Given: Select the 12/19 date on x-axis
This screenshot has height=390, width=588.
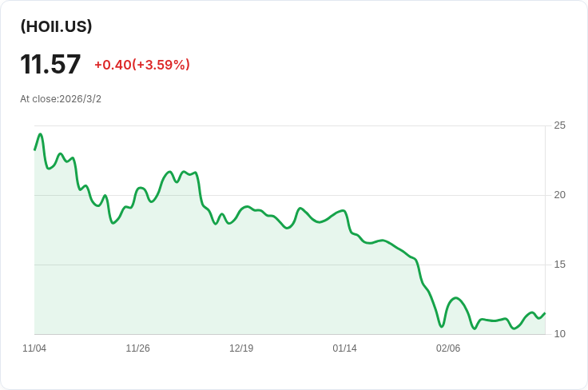Looking at the screenshot, I should coord(241,348).
